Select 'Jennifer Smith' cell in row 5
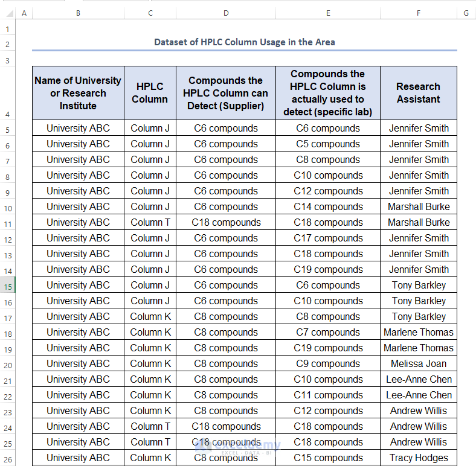This screenshot has height=466, width=476. coord(419,128)
